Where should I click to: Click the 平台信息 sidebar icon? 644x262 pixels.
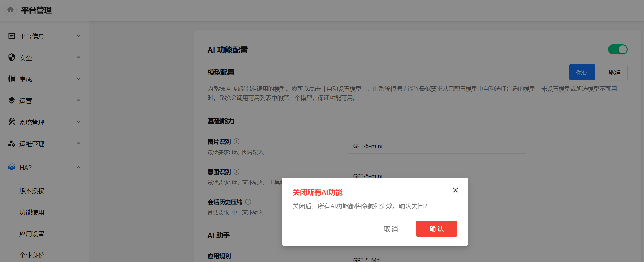point(12,36)
